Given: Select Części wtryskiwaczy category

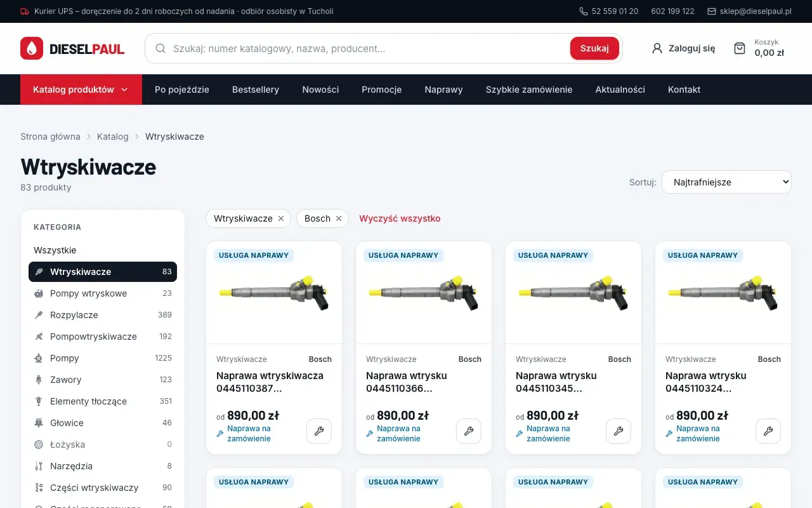Looking at the screenshot, I should [103, 488].
